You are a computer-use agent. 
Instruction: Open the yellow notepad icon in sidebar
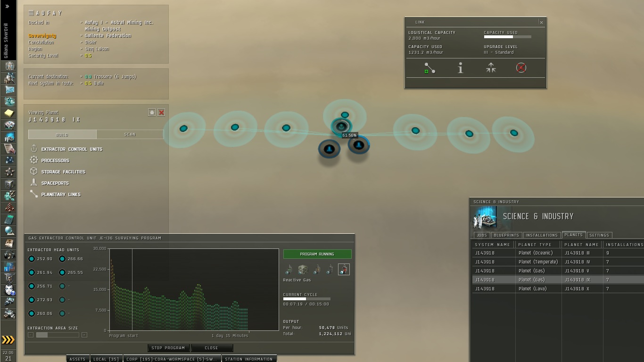(x=9, y=113)
